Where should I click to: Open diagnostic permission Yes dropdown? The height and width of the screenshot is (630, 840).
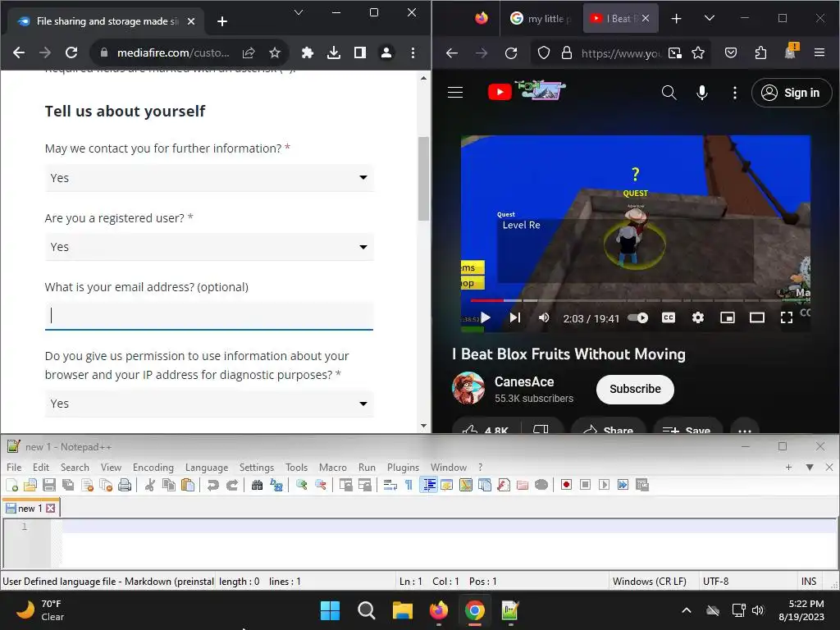pyautogui.click(x=209, y=404)
